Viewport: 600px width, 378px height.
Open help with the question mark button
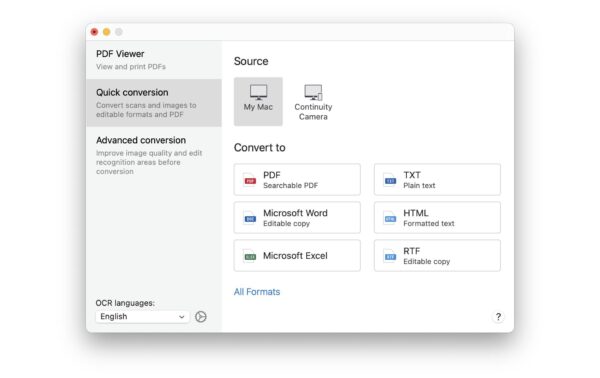tap(498, 316)
